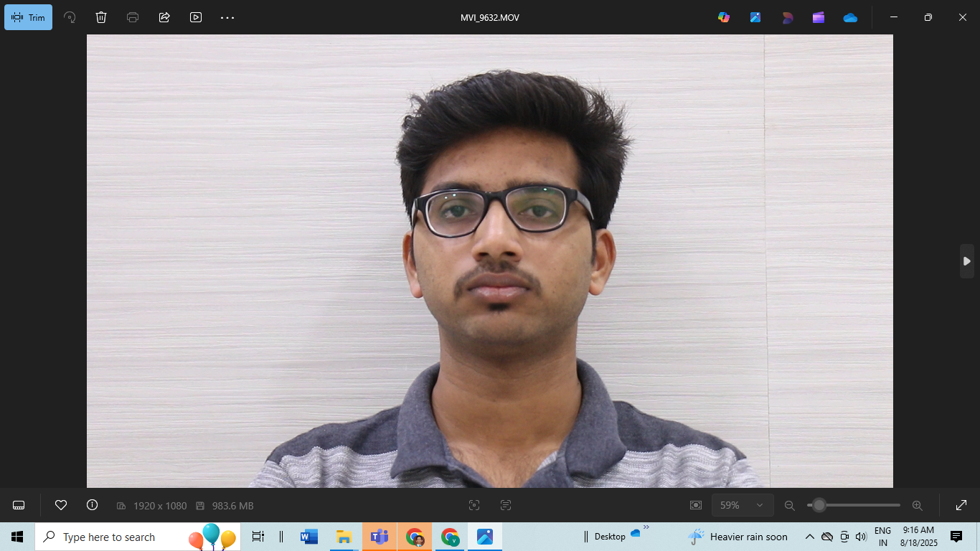The height and width of the screenshot is (551, 980).
Task: Open visual search on the video
Action: click(x=474, y=505)
